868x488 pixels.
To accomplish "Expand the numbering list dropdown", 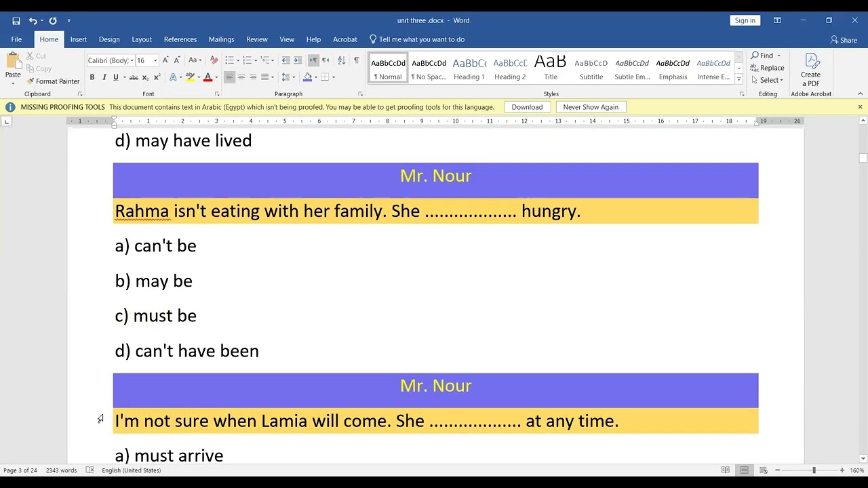I will pyautogui.click(x=256, y=61).
